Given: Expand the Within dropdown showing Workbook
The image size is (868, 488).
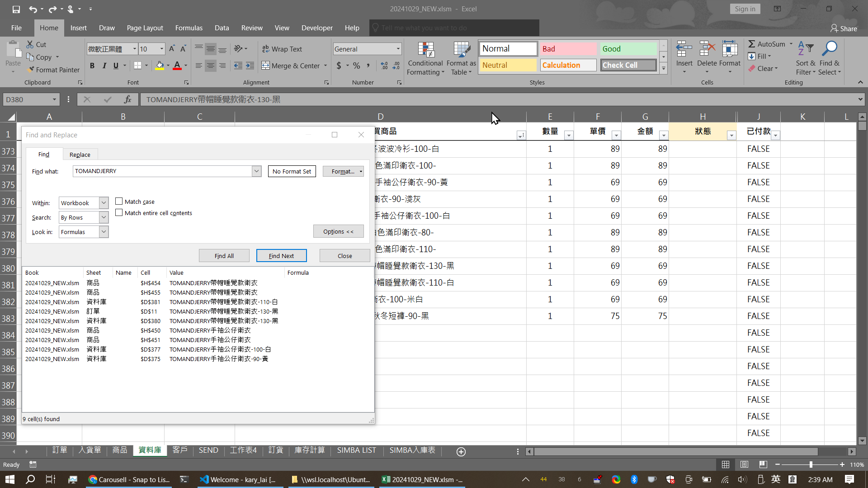Looking at the screenshot, I should (104, 203).
